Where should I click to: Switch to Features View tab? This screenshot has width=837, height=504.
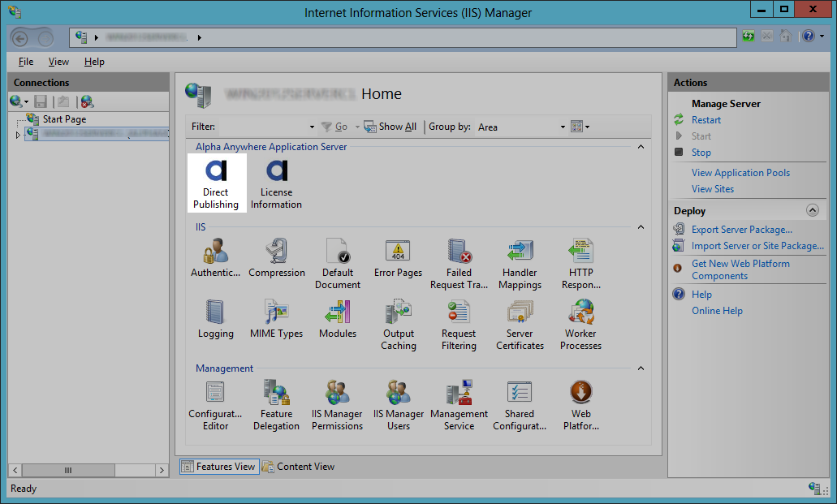pos(219,467)
